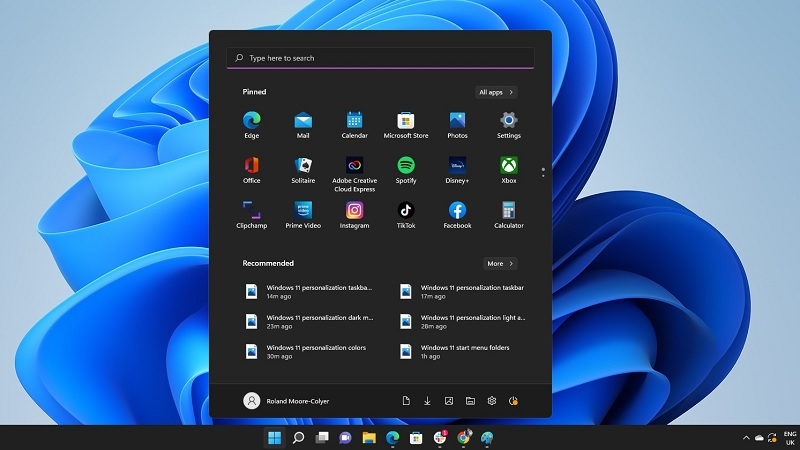The width and height of the screenshot is (800, 450).
Task: Launch Prime Video
Action: (x=303, y=215)
